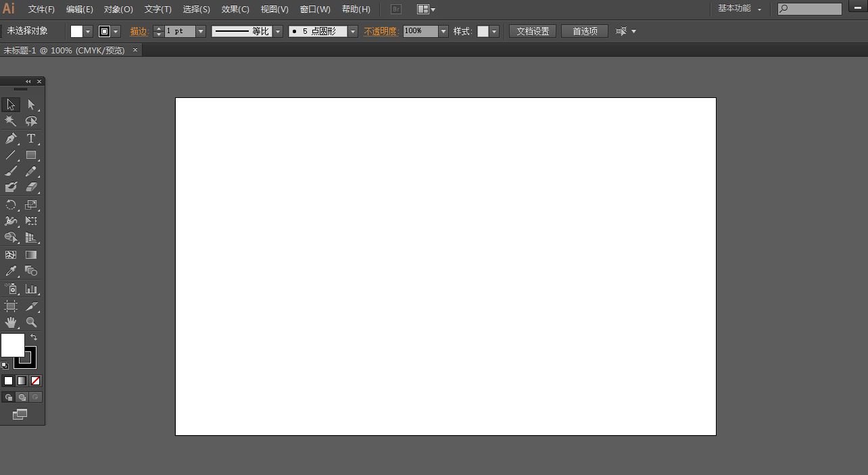Select the Rotate tool
Screen dimensions: 868x475
coord(11,205)
